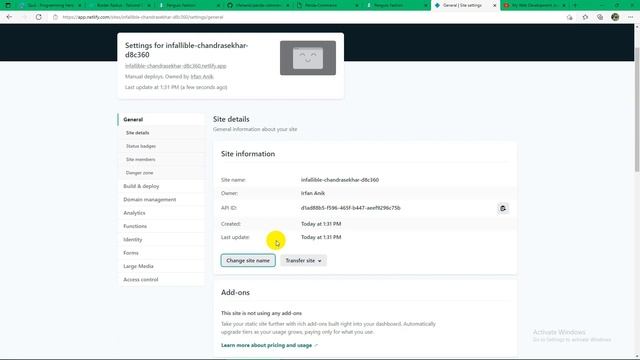
Task: Open the browser Favorites star icon
Action: coord(585,17)
